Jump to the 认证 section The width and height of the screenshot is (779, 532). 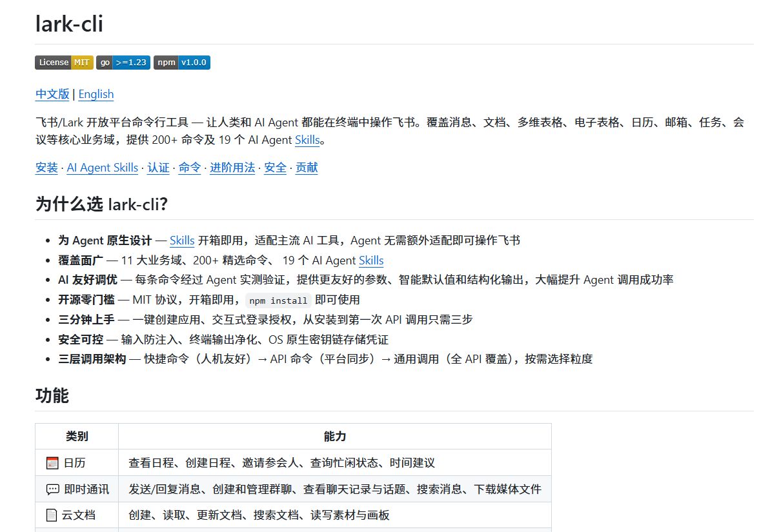[x=158, y=168]
